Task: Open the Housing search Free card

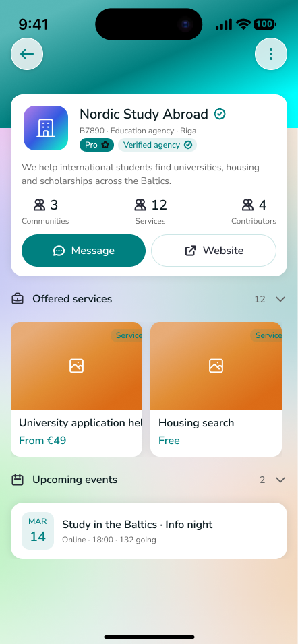Action: [216, 389]
